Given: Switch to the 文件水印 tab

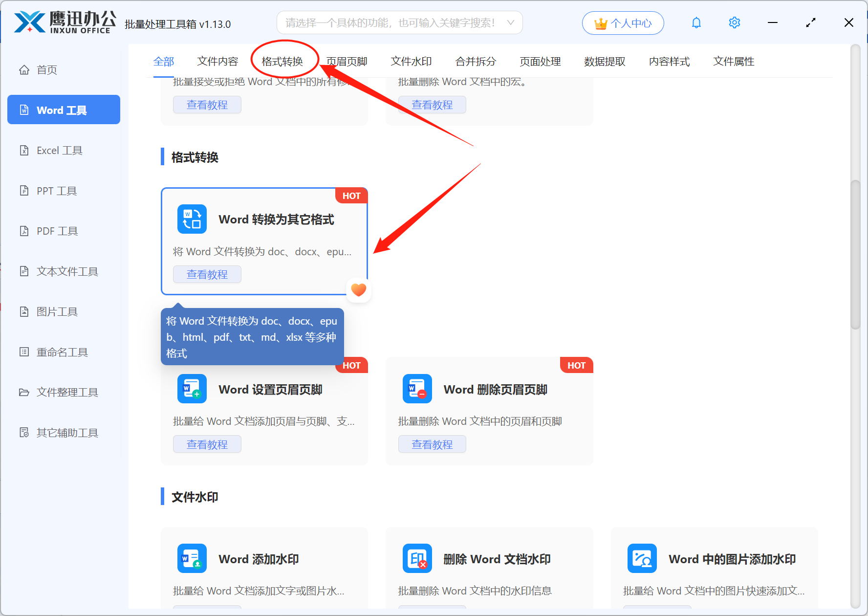Looking at the screenshot, I should [x=411, y=61].
